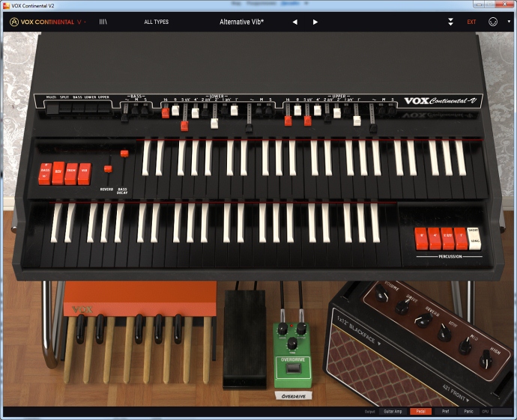Open advanced panel with double-down arrows
This screenshot has width=517, height=420.
pos(450,22)
